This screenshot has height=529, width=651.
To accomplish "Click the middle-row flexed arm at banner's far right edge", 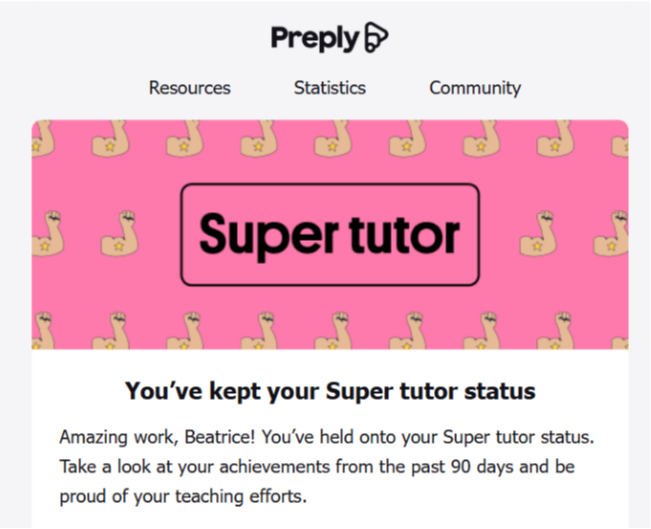I will (x=609, y=240).
